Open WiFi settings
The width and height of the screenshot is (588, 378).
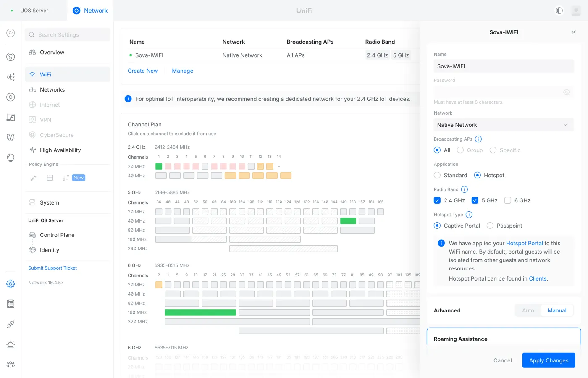[x=67, y=74]
